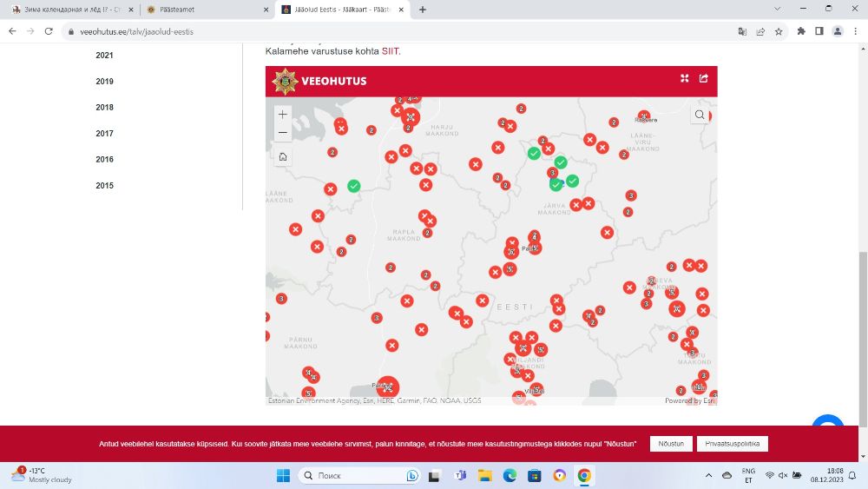Show hidden system tray icons

click(x=709, y=476)
